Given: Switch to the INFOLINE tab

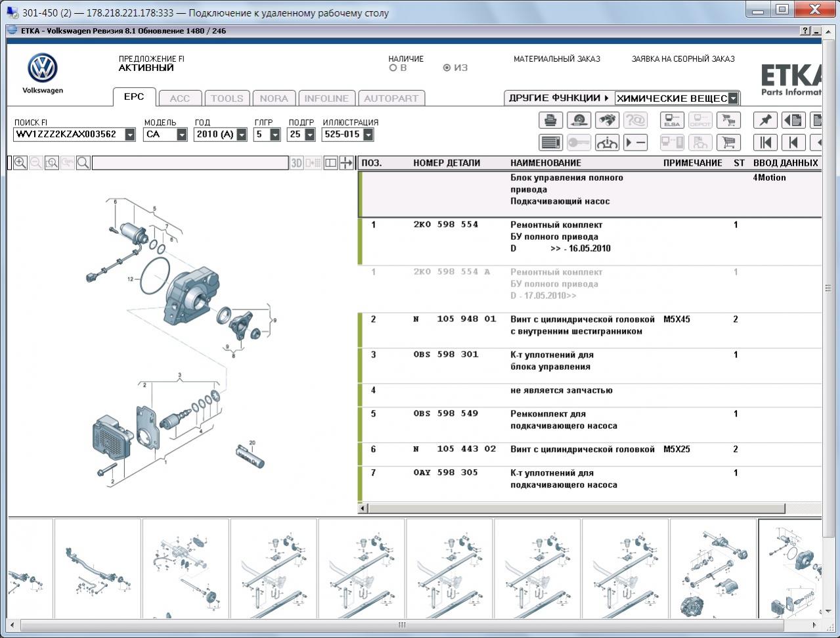Looking at the screenshot, I should [x=326, y=99].
